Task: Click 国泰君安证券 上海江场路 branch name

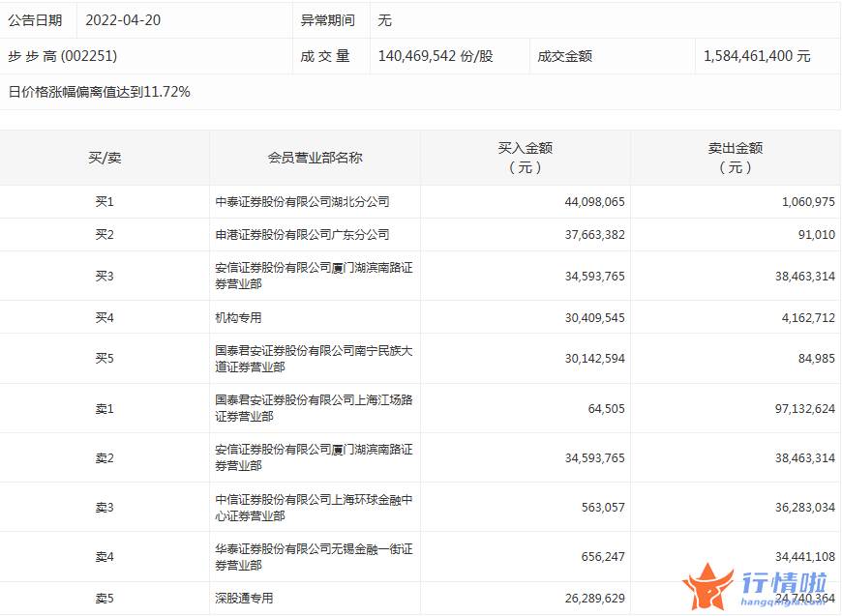Action: (314, 408)
